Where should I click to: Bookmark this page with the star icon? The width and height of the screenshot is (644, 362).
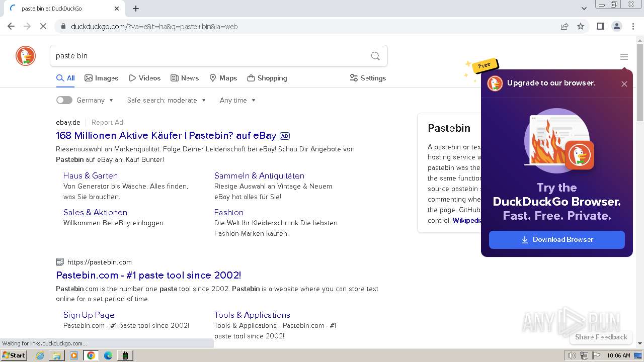coord(581,27)
